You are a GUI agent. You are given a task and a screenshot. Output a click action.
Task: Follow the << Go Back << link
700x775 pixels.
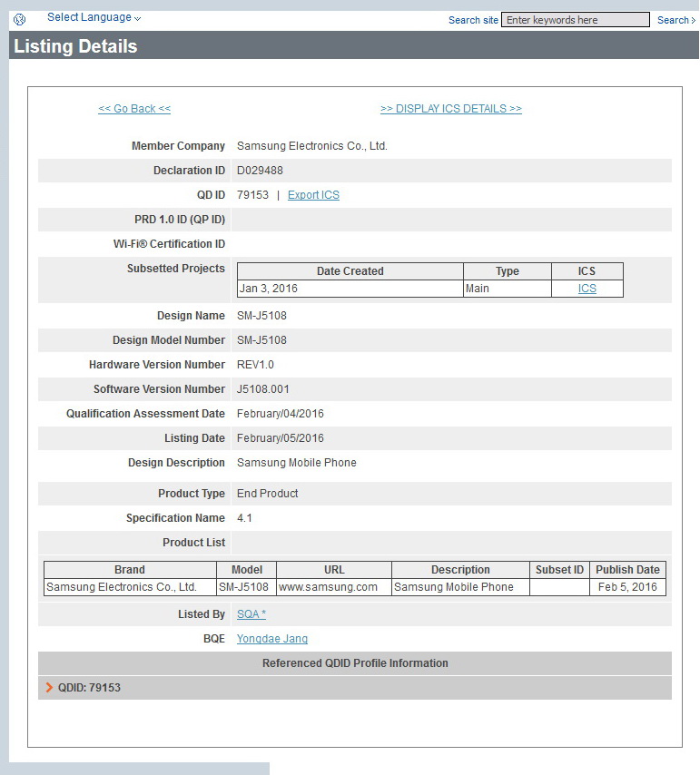134,109
